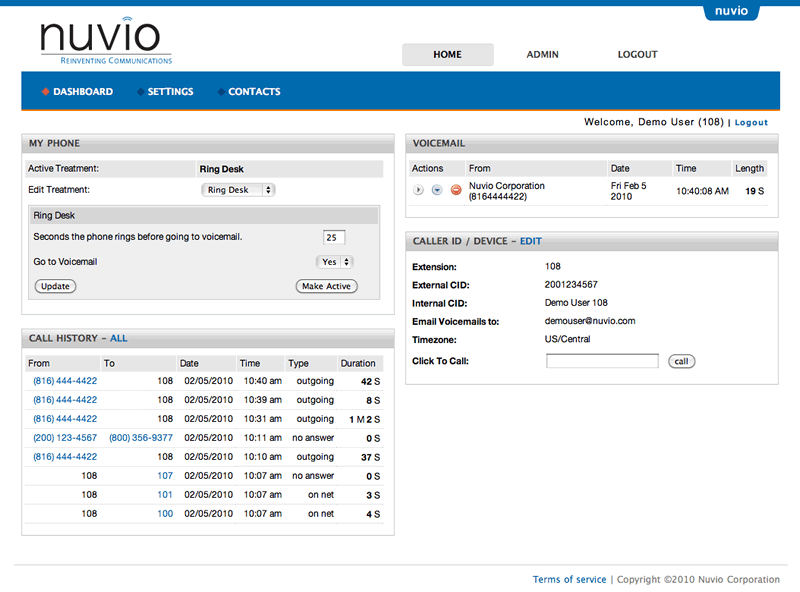
Task: Click the Terms of service link
Action: [568, 578]
